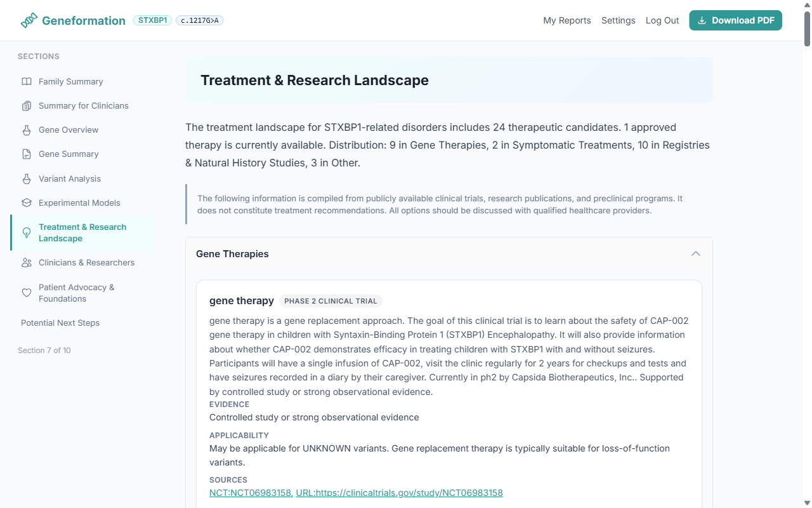Collapse the Gene Therapies section
Screen dimensions: 812x508
[x=695, y=253]
